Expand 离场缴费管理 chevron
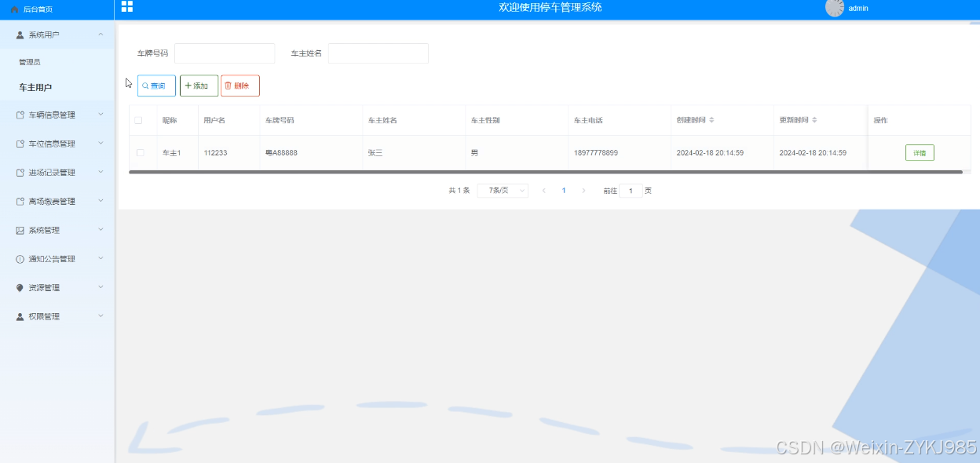Viewport: 980px width, 463px height. click(101, 201)
